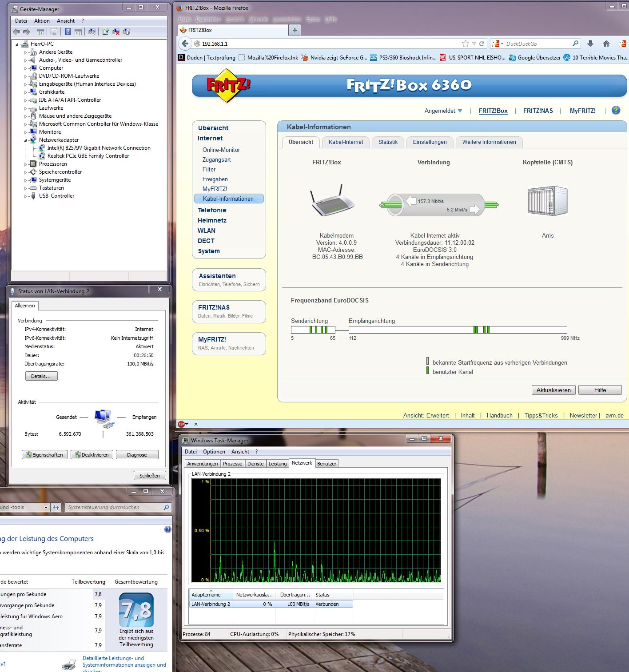This screenshot has width=629, height=672.
Task: Select Intel(R) 82579V Gigabit Network Connection
Action: [99, 148]
